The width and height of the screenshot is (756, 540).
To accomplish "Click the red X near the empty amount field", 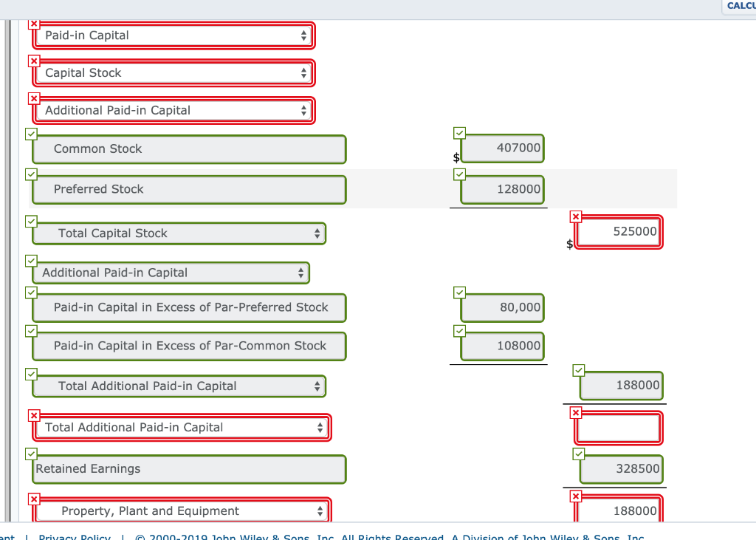I will pyautogui.click(x=576, y=414).
